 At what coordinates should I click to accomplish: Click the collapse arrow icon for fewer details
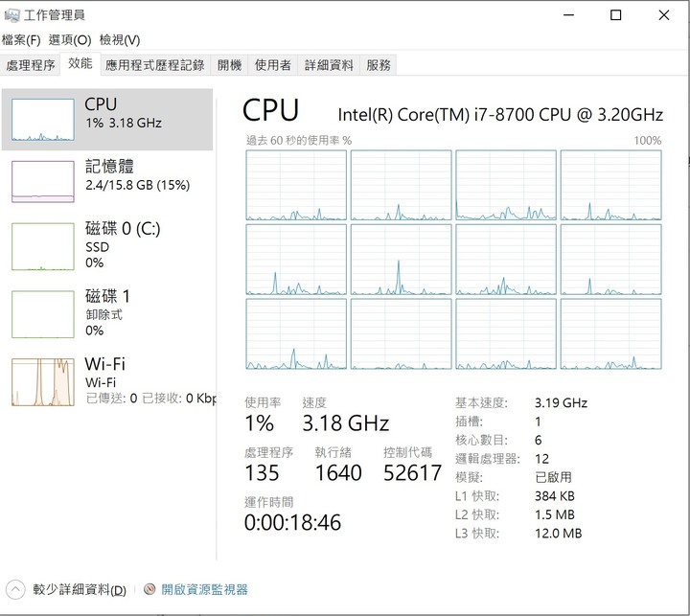click(x=15, y=589)
